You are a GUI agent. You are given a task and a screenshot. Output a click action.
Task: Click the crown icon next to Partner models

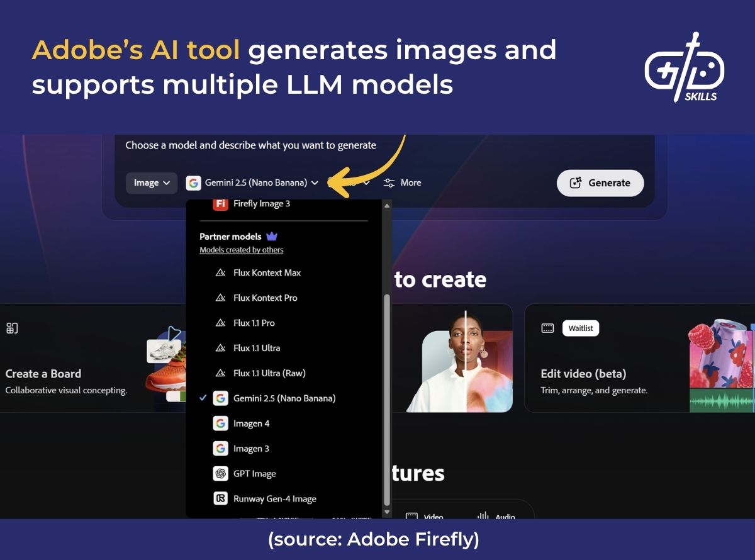(272, 235)
